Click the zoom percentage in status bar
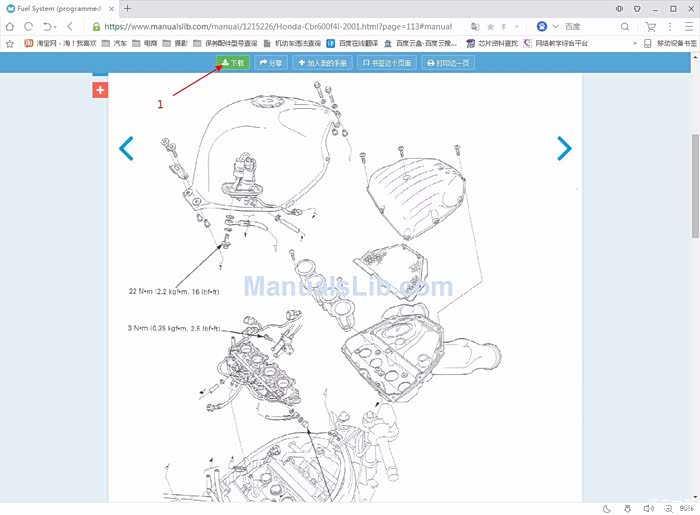Image resolution: width=700 pixels, height=515 pixels. tap(686, 509)
